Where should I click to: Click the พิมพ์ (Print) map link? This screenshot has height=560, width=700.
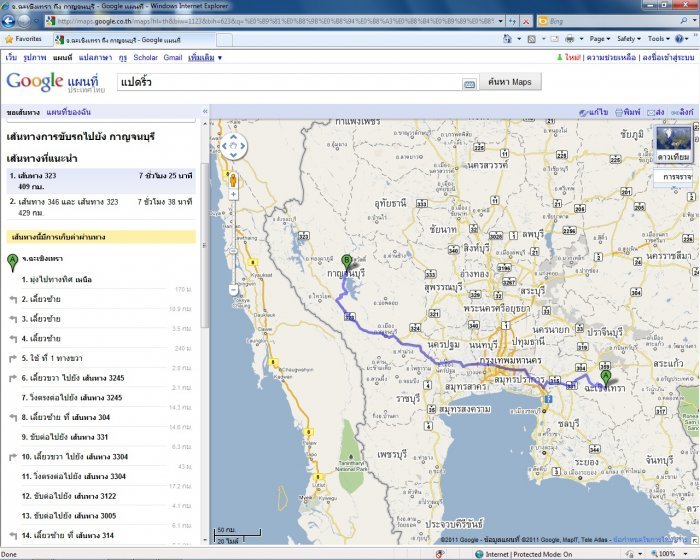click(628, 112)
